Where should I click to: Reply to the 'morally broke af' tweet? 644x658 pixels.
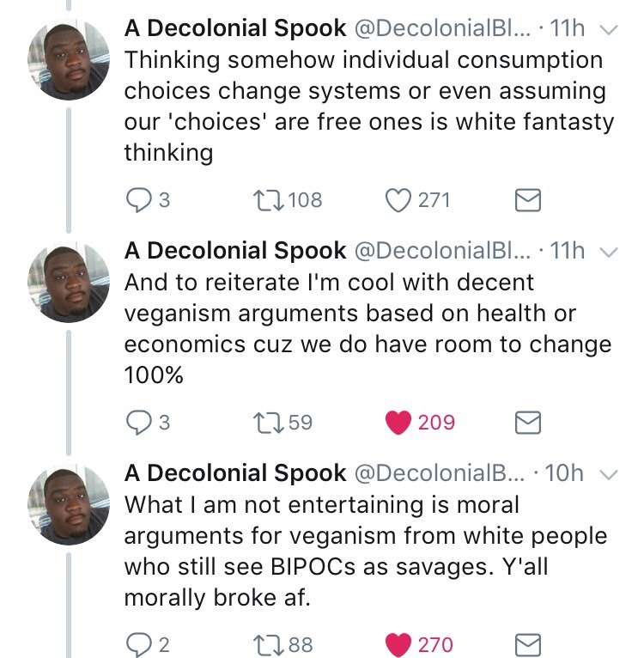(x=138, y=644)
